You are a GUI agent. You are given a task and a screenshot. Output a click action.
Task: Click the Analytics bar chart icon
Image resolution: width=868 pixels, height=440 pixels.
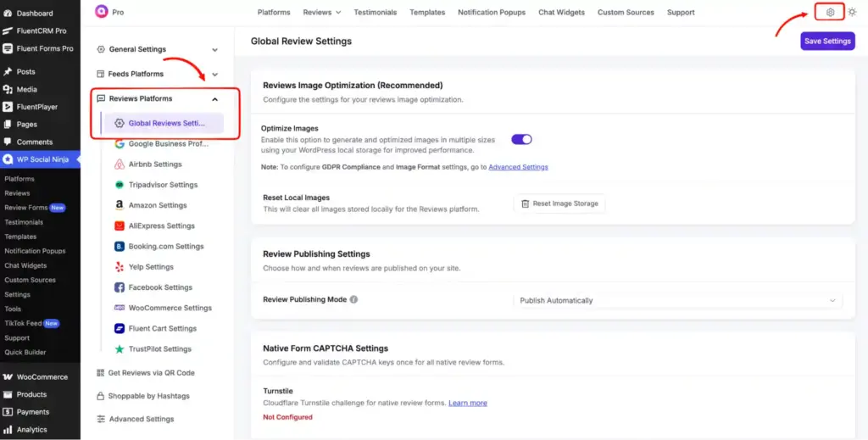pos(8,430)
